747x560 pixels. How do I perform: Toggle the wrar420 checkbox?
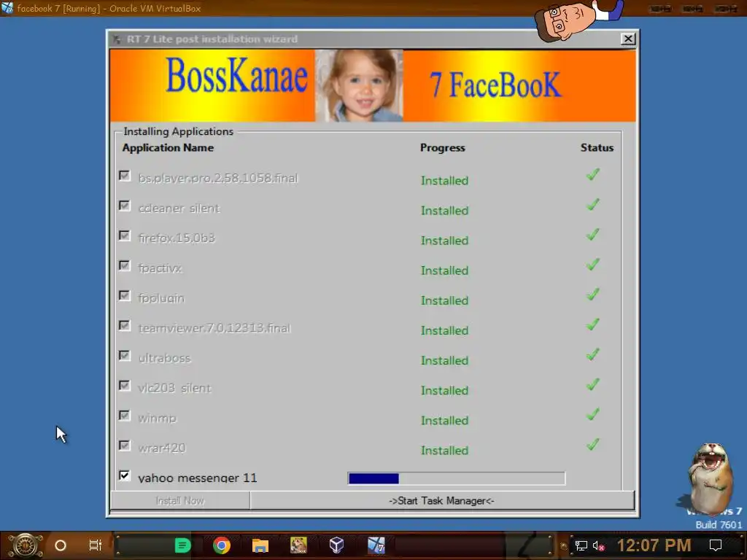124,446
